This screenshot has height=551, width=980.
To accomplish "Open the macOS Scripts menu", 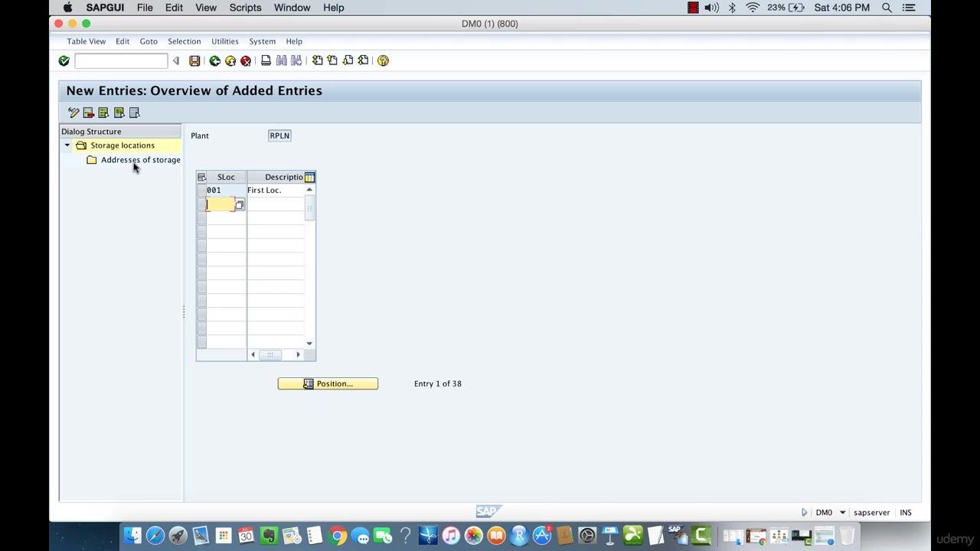I will [246, 8].
